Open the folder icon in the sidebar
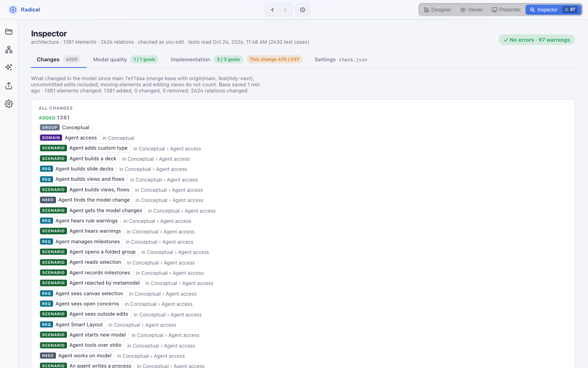The height and width of the screenshot is (368, 588). pyautogui.click(x=9, y=32)
